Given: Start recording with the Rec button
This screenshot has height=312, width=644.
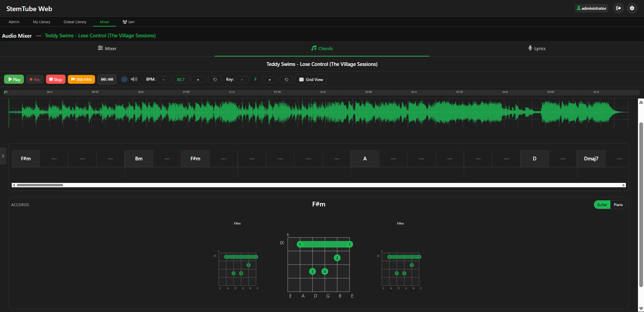Looking at the screenshot, I should [35, 79].
